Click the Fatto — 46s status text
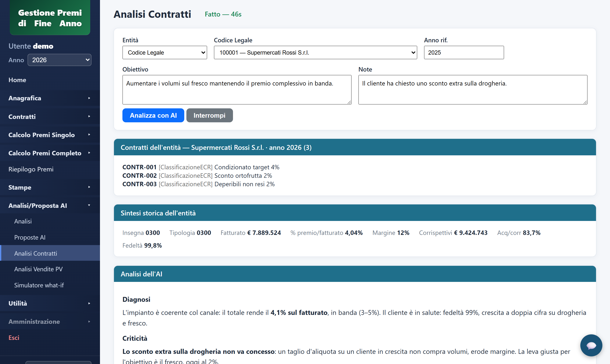 click(223, 14)
